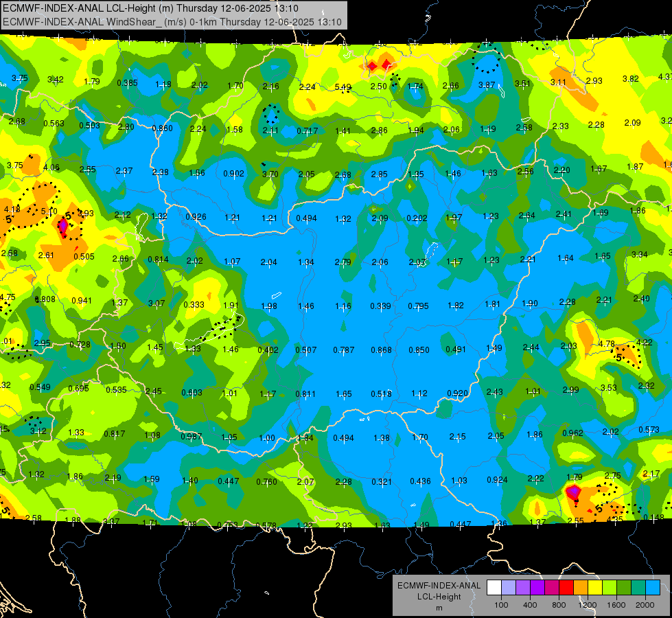
Task: Click the wind shear value 0.436
Action: (x=420, y=481)
